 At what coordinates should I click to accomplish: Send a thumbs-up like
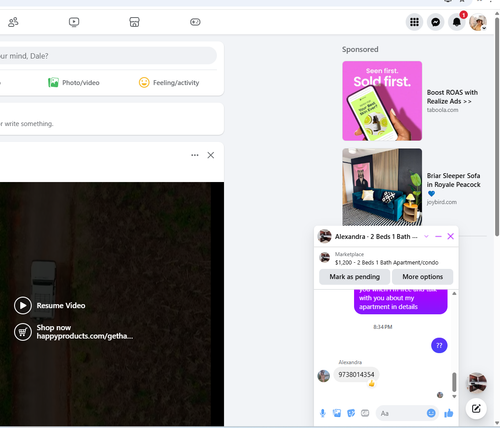(x=449, y=413)
